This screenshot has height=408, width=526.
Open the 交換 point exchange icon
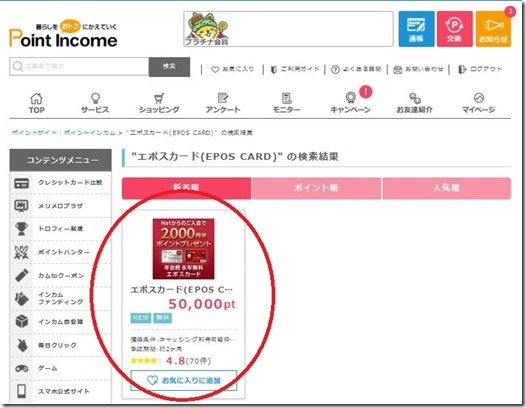tap(455, 29)
